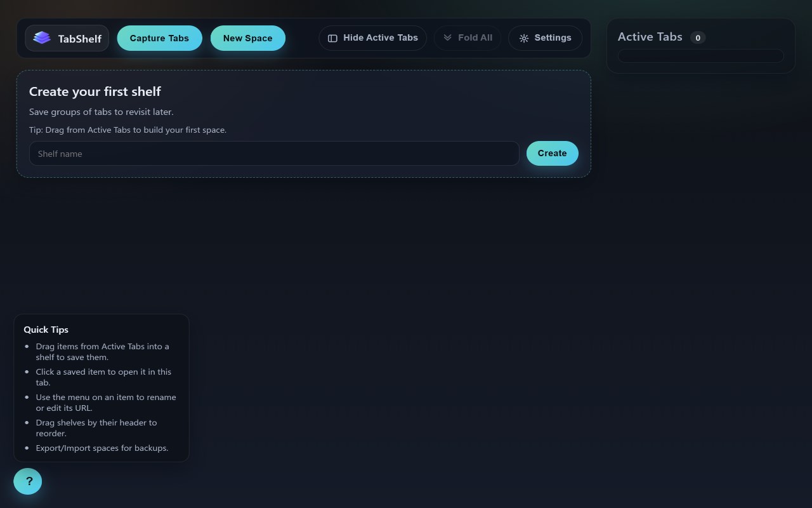This screenshot has width=812, height=508.
Task: Click the Capture Tabs button
Action: [159, 38]
